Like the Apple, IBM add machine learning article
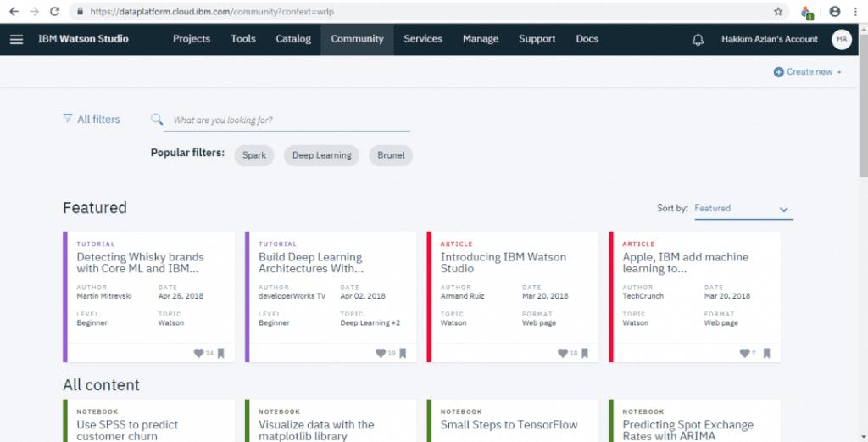This screenshot has width=868, height=442. (745, 353)
